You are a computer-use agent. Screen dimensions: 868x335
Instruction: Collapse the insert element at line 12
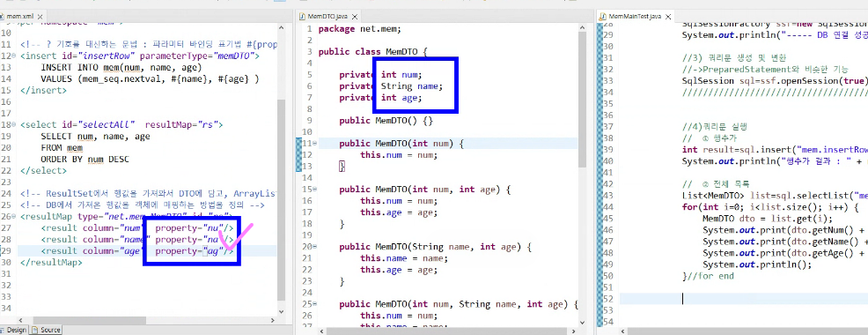[x=14, y=56]
